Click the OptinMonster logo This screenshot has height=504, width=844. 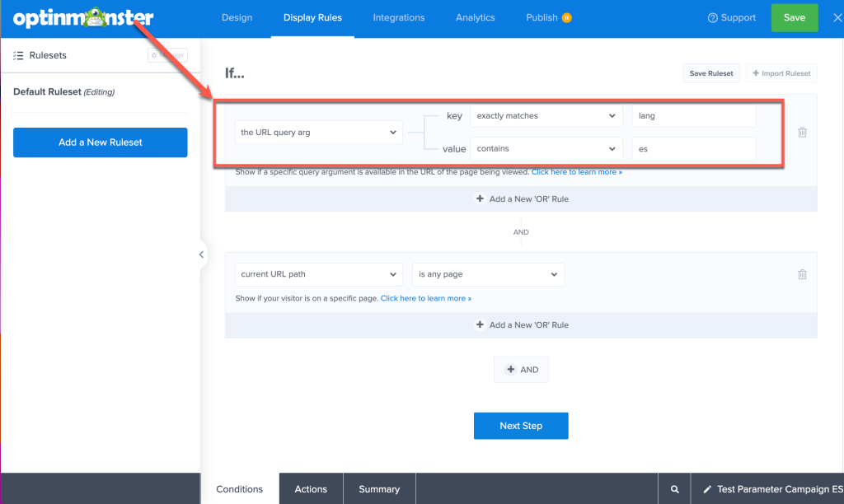(x=83, y=18)
